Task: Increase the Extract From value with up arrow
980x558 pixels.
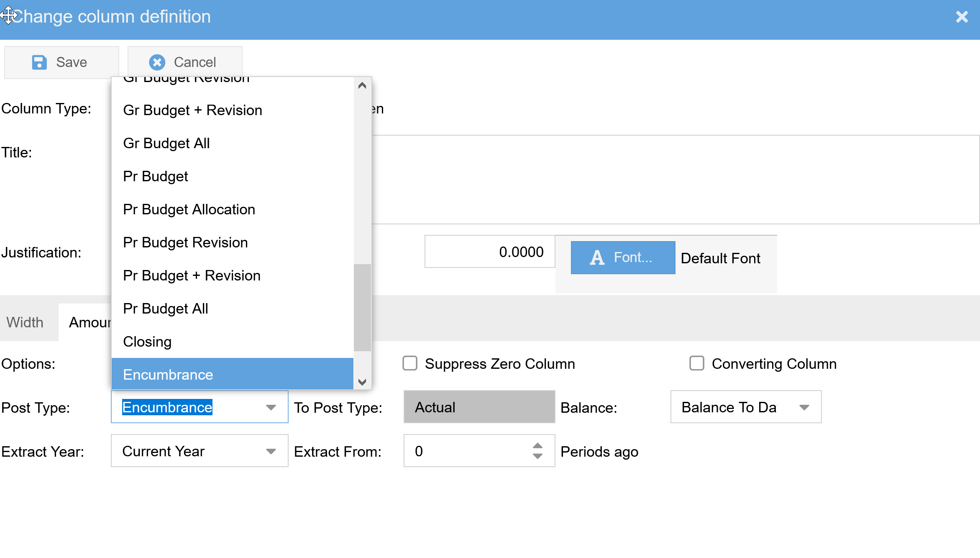Action: click(537, 446)
